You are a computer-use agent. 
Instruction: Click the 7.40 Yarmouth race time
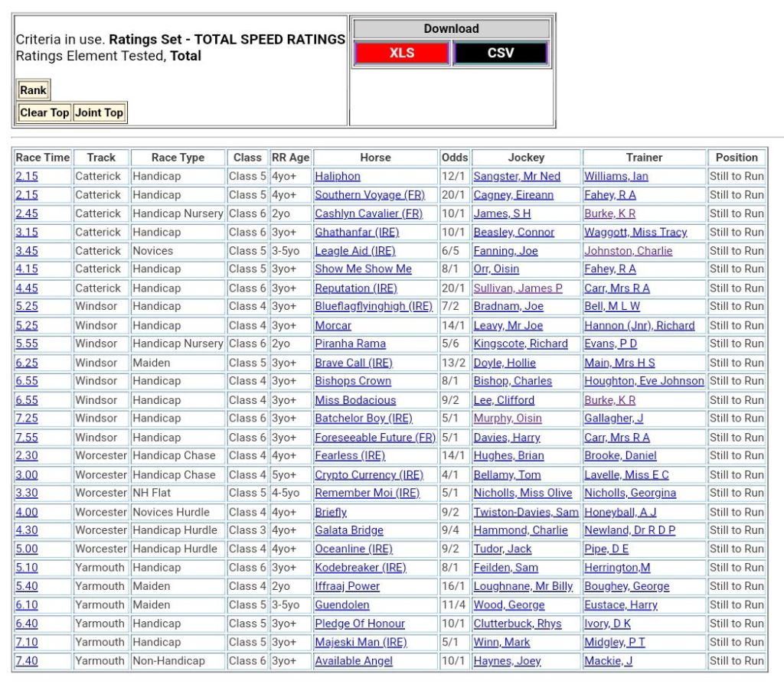pyautogui.click(x=27, y=661)
